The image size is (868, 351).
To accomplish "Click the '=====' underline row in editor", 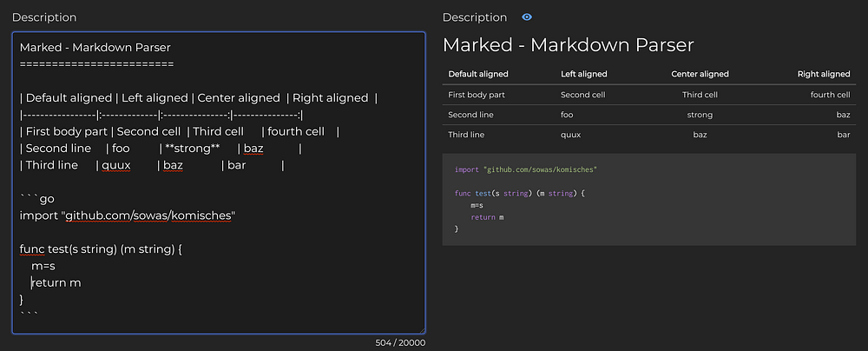I will [97, 64].
